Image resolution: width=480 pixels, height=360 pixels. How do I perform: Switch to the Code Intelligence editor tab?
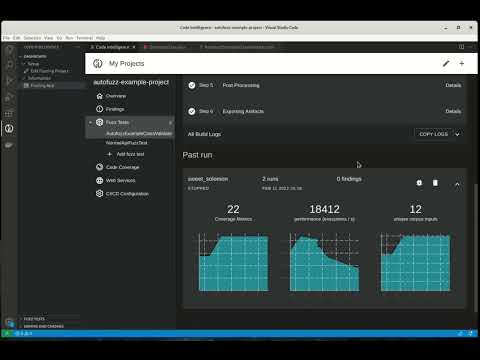[112, 47]
